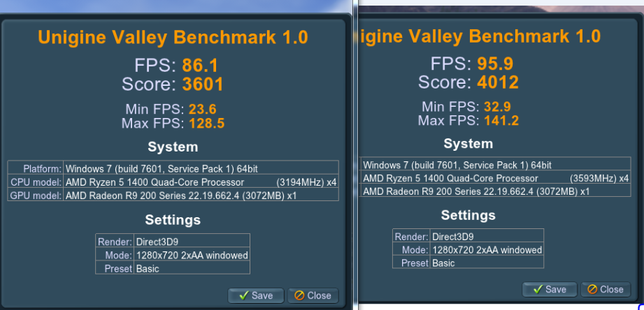Viewport: 644px width, 310px height.
Task: Select the CPU row showing 3593MHz
Action: pos(495,178)
